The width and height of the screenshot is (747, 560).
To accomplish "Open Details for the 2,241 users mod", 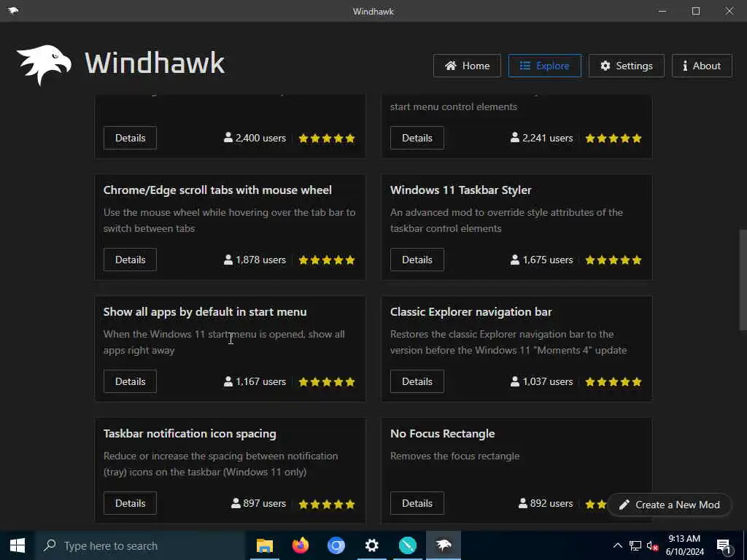I will click(x=417, y=138).
